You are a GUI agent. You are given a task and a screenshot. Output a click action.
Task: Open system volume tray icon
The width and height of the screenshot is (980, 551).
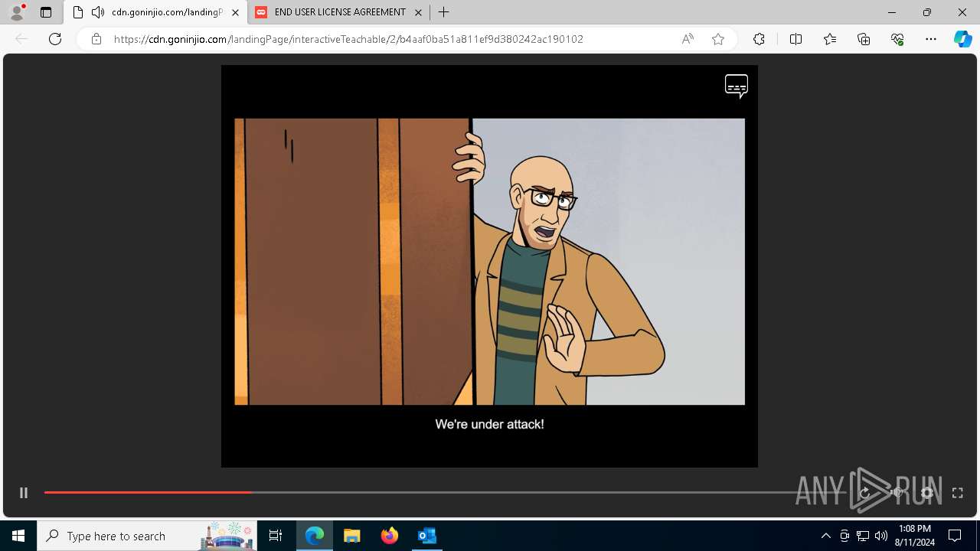pos(881,536)
